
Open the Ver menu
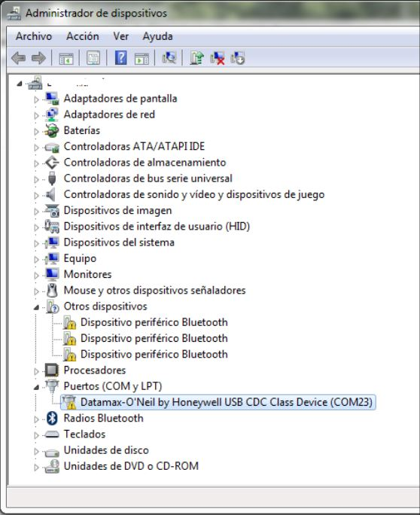click(121, 36)
